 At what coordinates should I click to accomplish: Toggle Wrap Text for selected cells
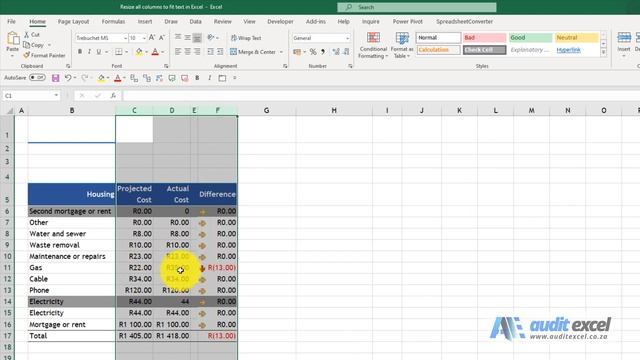pos(246,38)
